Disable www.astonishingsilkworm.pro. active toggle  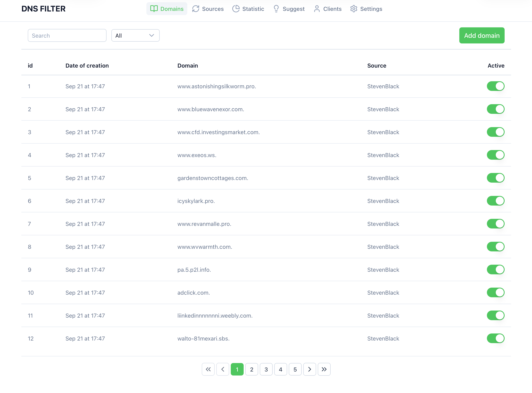(x=496, y=86)
